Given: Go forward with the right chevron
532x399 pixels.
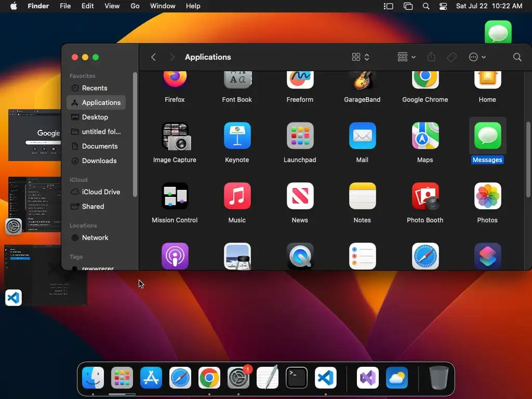Looking at the screenshot, I should (172, 57).
